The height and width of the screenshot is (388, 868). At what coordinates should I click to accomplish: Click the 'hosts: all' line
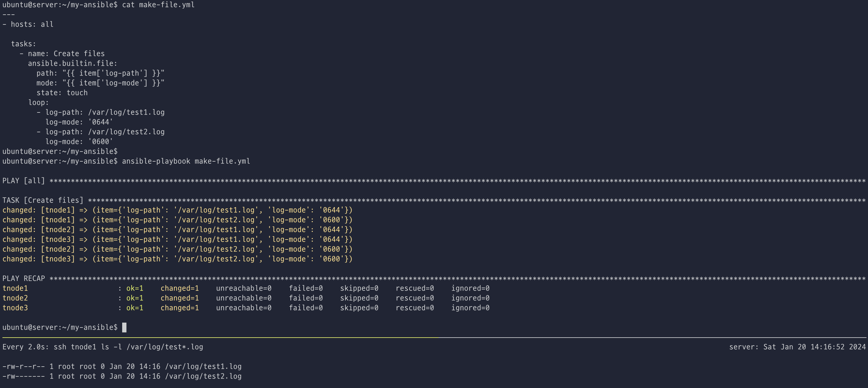coord(32,24)
